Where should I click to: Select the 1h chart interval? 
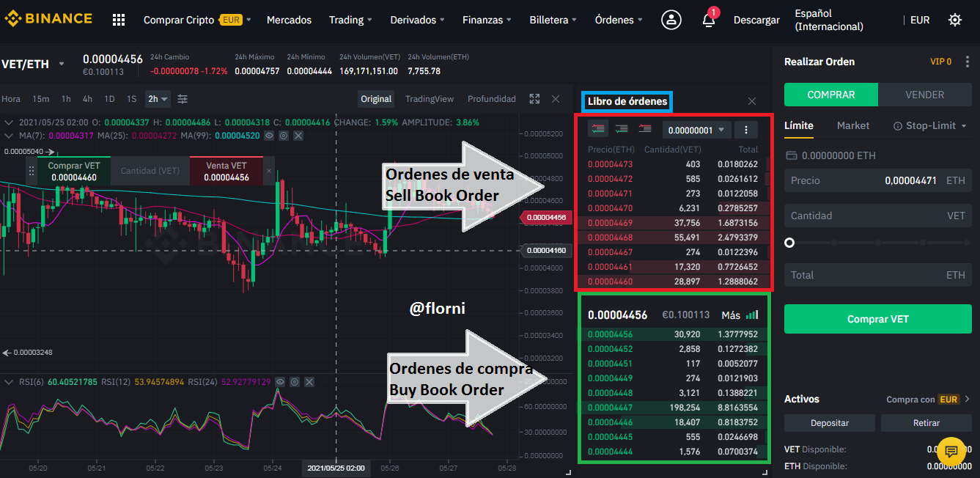66,98
